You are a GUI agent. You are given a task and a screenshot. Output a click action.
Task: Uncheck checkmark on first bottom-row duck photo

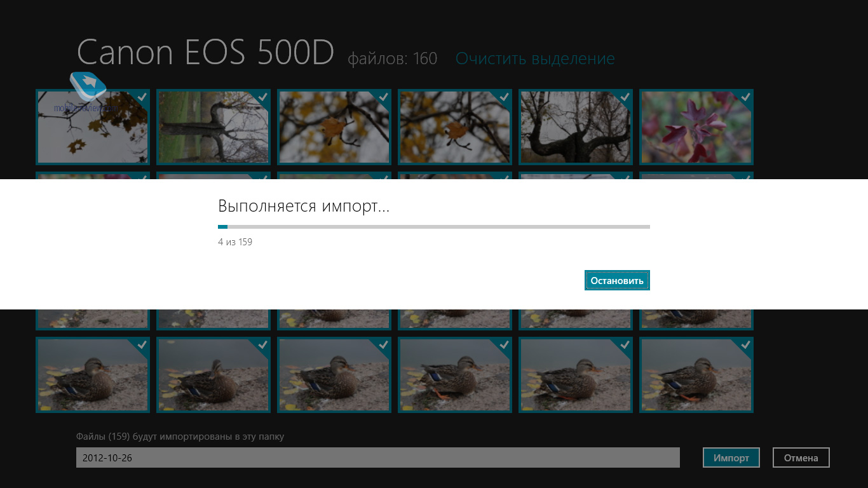pos(142,344)
